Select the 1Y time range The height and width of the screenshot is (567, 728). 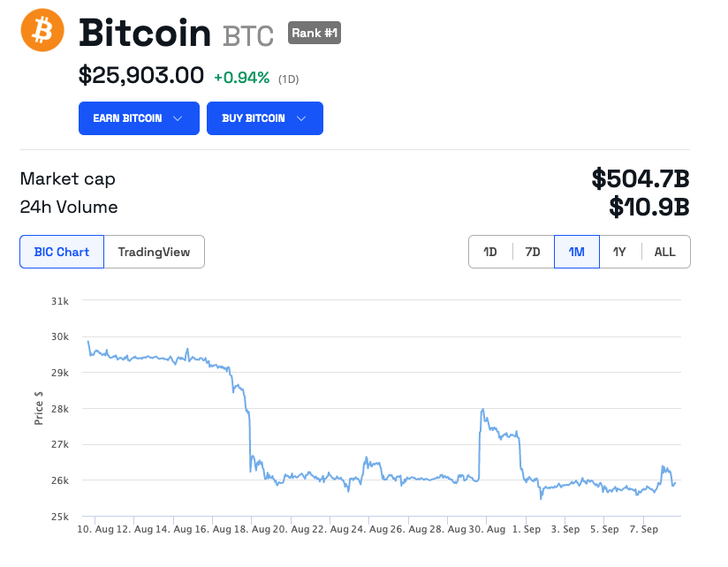pos(620,252)
